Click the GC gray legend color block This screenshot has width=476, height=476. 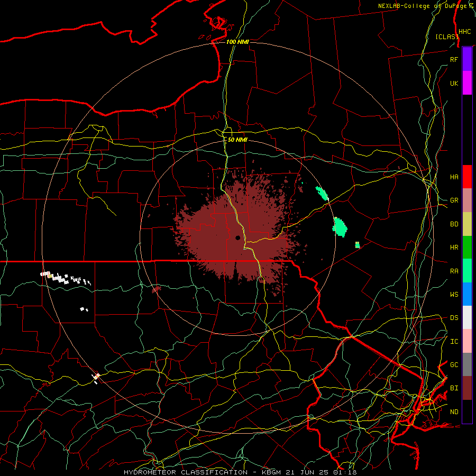coord(467,364)
